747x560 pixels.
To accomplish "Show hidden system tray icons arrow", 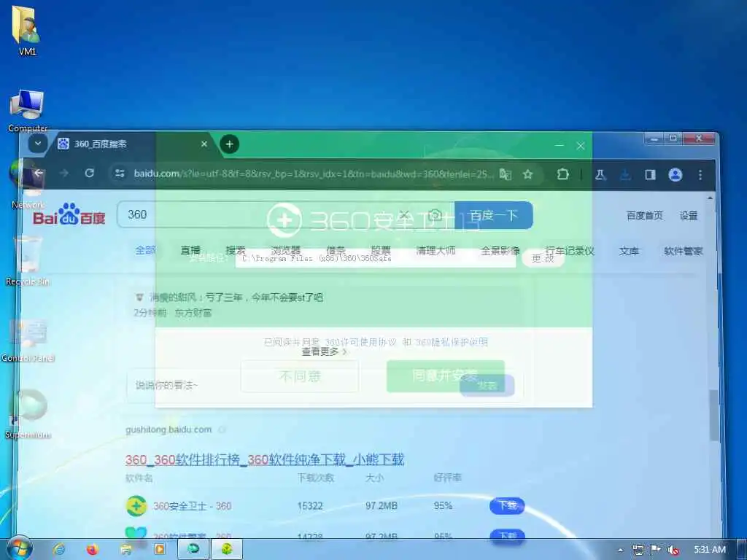I will coord(620,550).
